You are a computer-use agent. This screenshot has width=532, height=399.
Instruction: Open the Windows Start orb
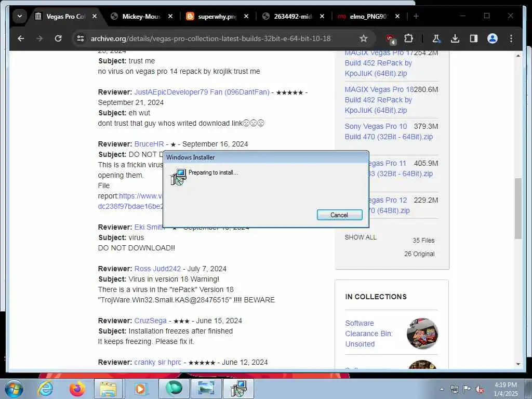click(14, 389)
